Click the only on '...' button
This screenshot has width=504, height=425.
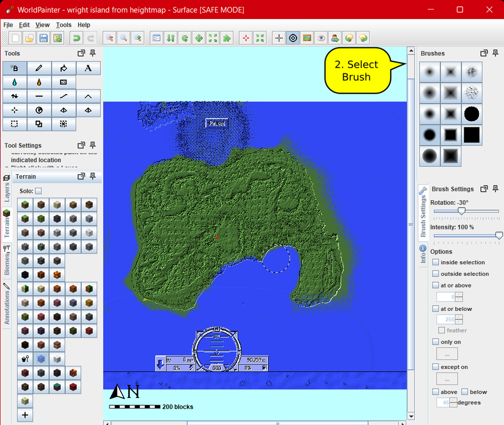(x=447, y=354)
